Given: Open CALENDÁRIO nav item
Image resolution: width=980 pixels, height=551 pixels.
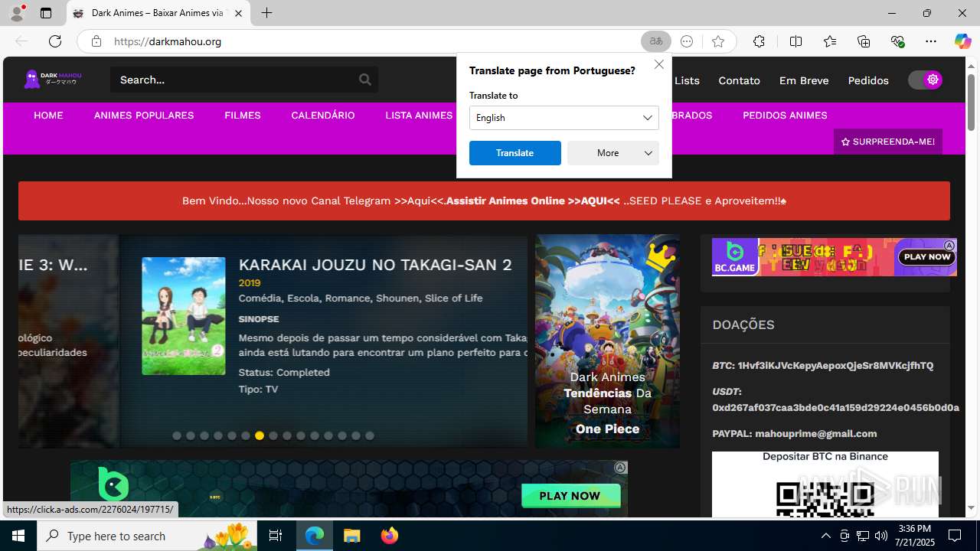Looking at the screenshot, I should 323,116.
